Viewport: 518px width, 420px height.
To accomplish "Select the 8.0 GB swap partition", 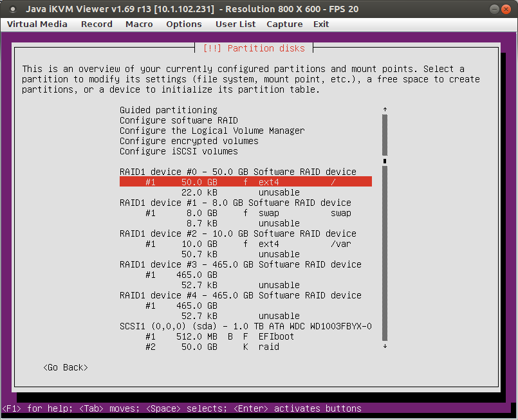I will 246,213.
